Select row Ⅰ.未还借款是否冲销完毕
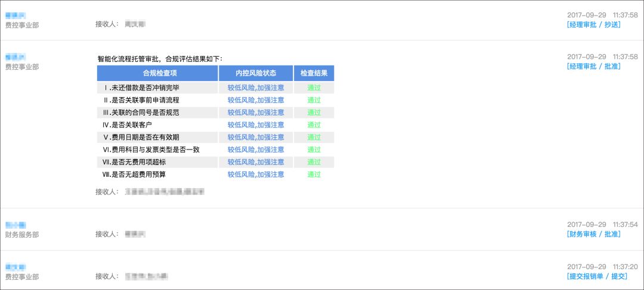Image resolution: width=644 pixels, height=290 pixels. click(216, 88)
